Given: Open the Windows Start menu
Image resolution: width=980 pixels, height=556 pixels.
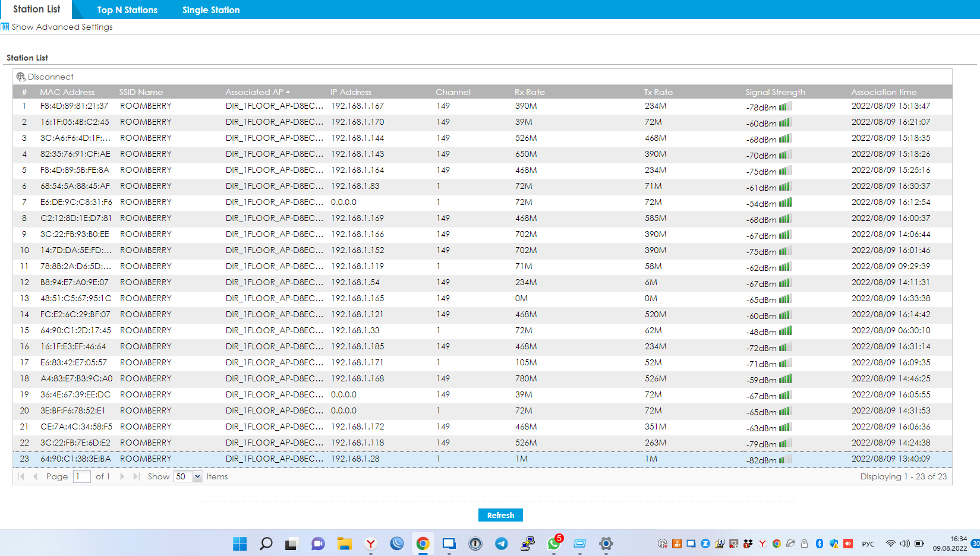Looking at the screenshot, I should 240,544.
